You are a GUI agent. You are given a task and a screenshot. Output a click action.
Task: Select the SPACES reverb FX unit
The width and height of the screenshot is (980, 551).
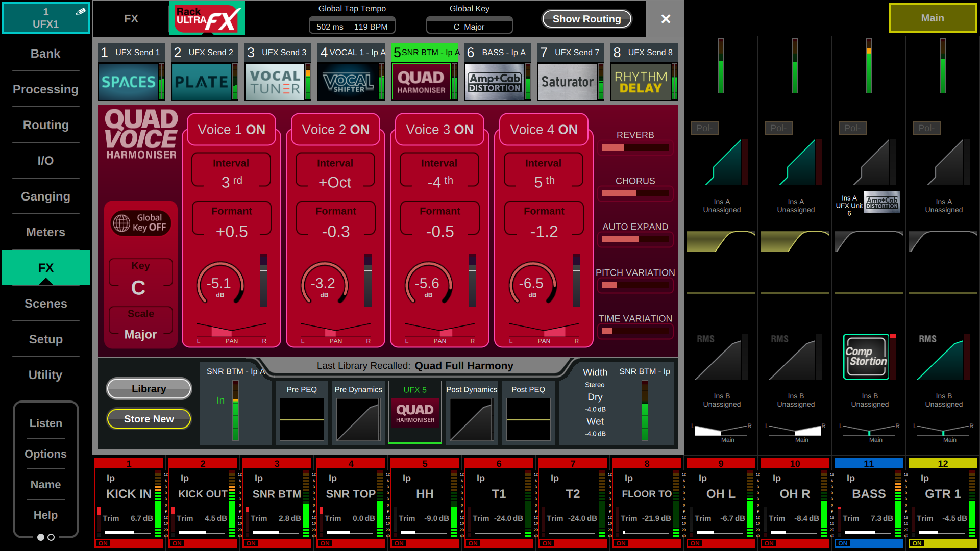pos(129,82)
